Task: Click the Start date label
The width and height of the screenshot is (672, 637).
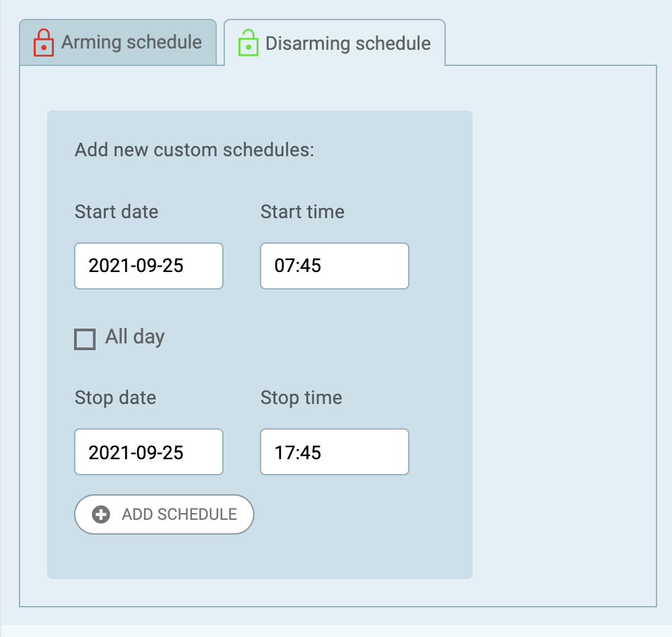Action: point(116,211)
